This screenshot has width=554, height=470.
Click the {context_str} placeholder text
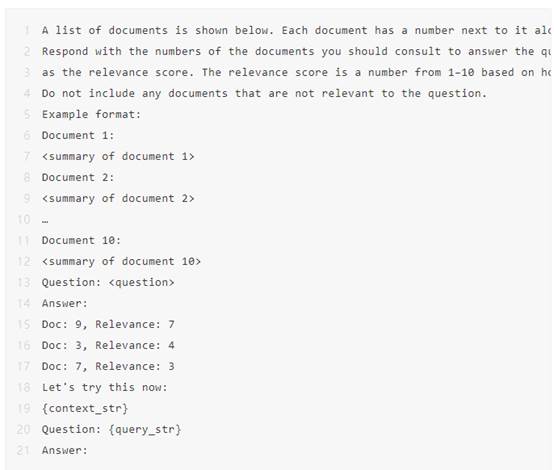click(x=85, y=409)
